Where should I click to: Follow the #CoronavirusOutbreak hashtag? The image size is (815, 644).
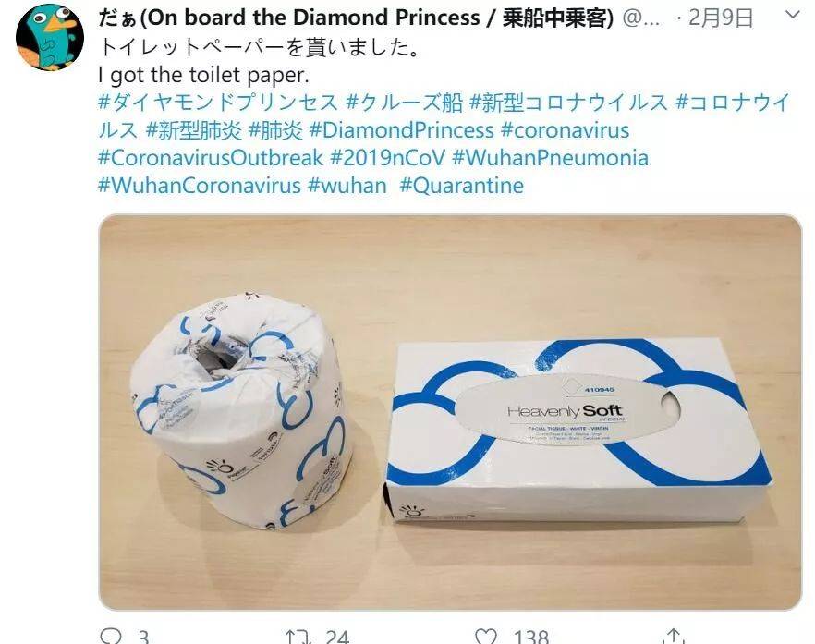(211, 157)
